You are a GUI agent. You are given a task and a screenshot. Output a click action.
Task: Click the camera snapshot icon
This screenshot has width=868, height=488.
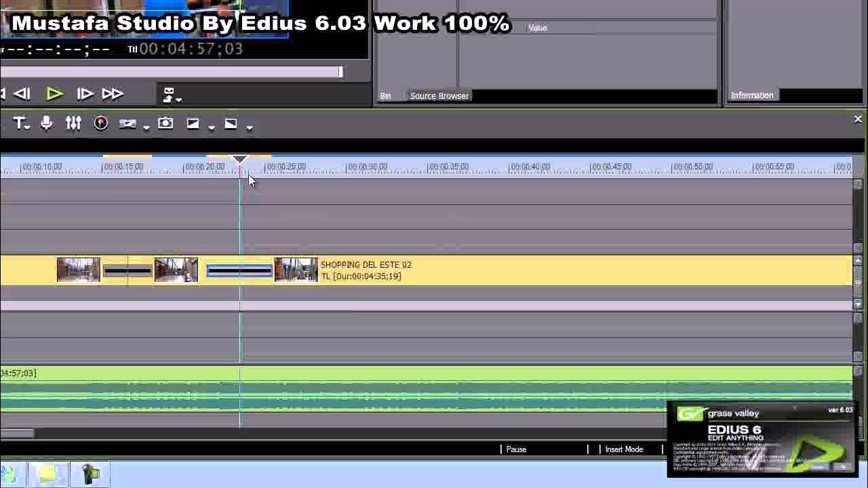click(x=165, y=123)
